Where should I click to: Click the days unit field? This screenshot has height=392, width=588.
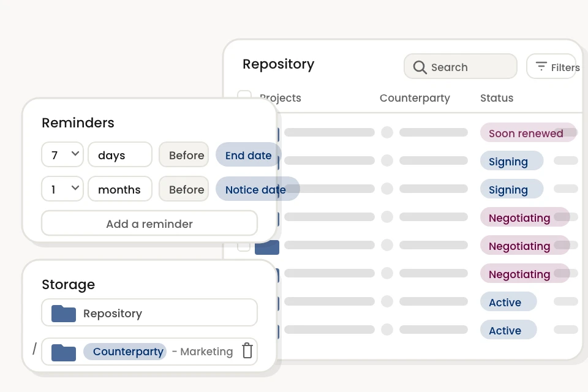pyautogui.click(x=120, y=154)
